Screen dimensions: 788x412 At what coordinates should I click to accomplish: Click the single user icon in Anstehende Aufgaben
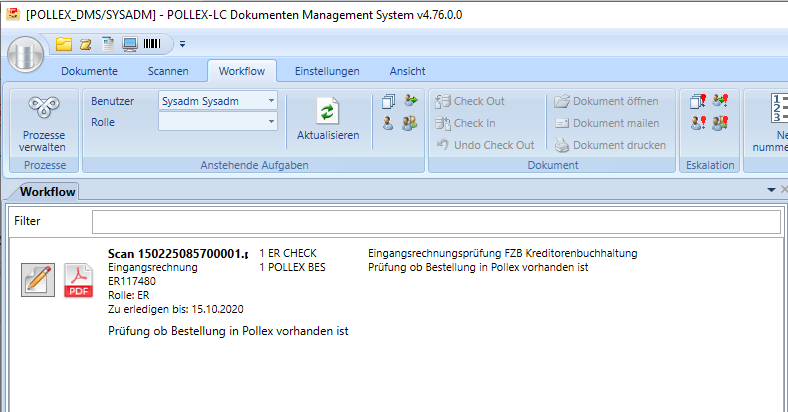pyautogui.click(x=388, y=123)
